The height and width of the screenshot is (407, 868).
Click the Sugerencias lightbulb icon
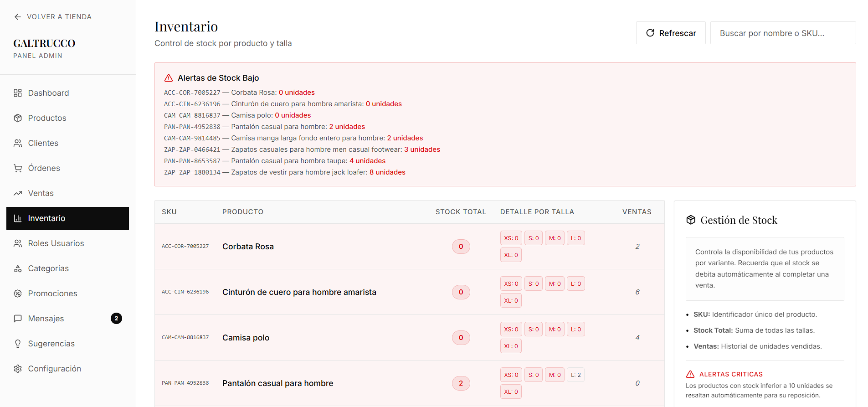18,344
